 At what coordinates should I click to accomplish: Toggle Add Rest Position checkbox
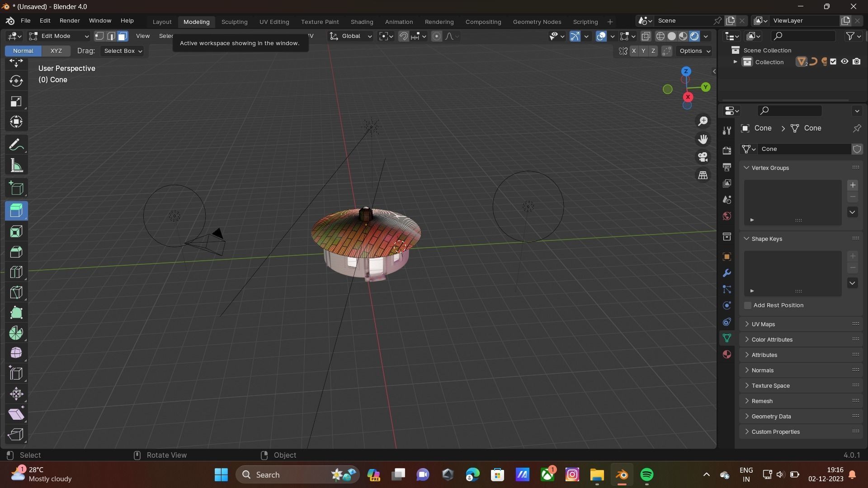pos(748,305)
